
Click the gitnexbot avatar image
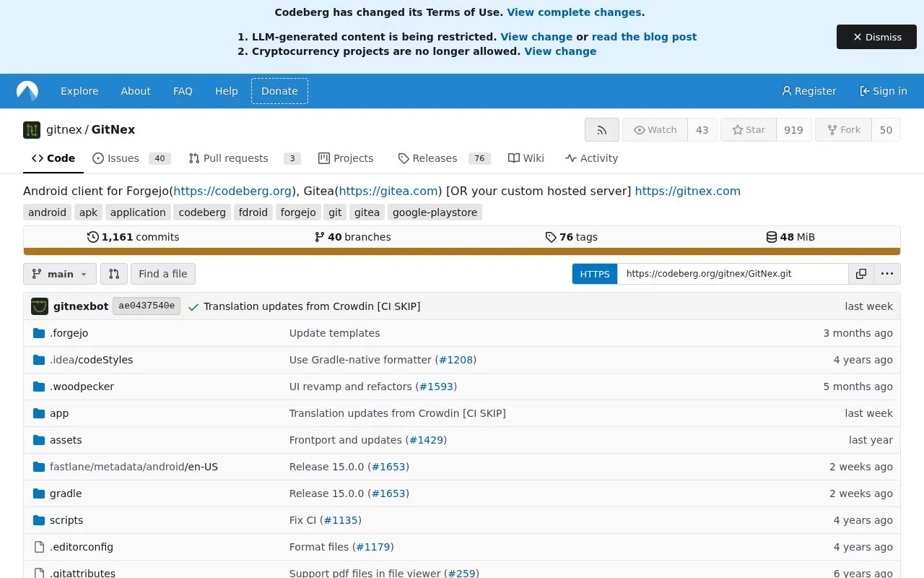pos(40,306)
